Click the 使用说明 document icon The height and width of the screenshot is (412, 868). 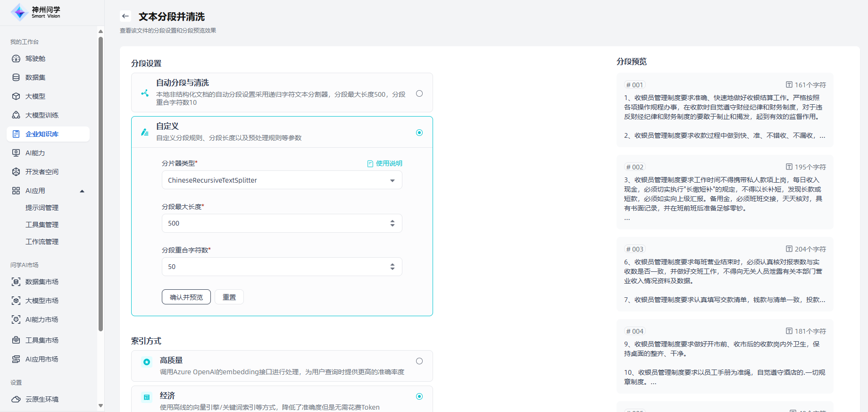(370, 164)
